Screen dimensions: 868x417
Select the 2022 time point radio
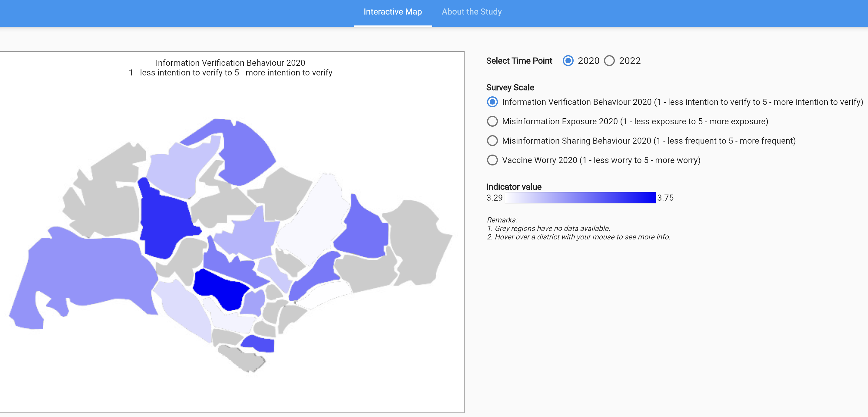click(609, 61)
